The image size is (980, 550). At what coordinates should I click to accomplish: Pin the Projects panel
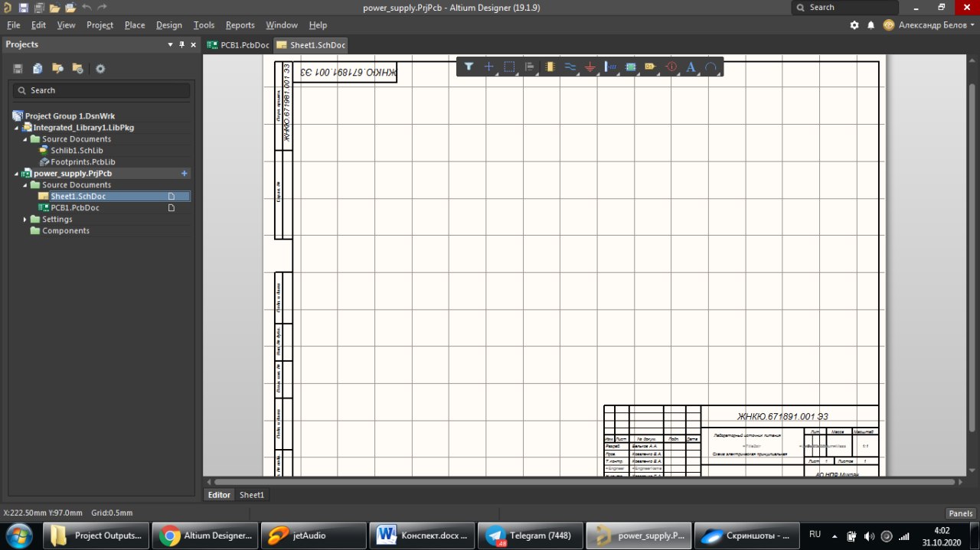(181, 44)
